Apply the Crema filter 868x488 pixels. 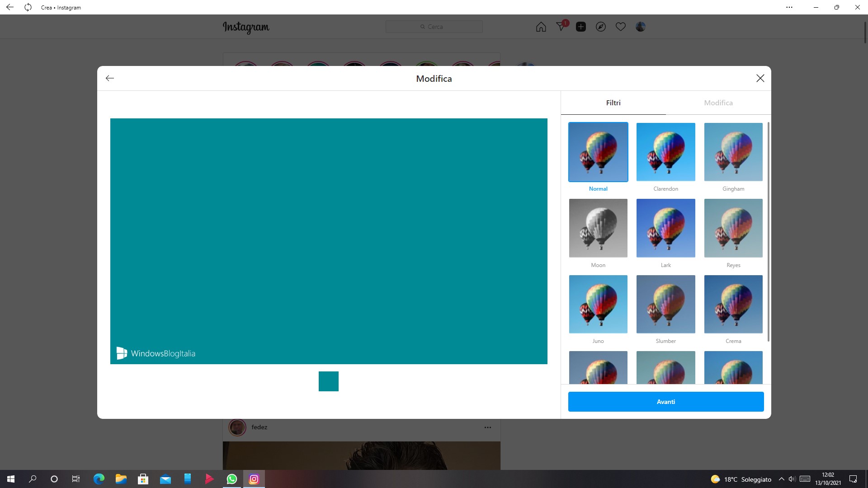click(733, 304)
